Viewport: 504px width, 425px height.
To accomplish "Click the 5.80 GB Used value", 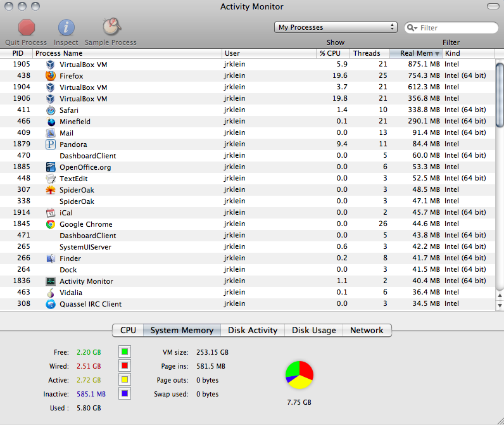I will pos(89,408).
